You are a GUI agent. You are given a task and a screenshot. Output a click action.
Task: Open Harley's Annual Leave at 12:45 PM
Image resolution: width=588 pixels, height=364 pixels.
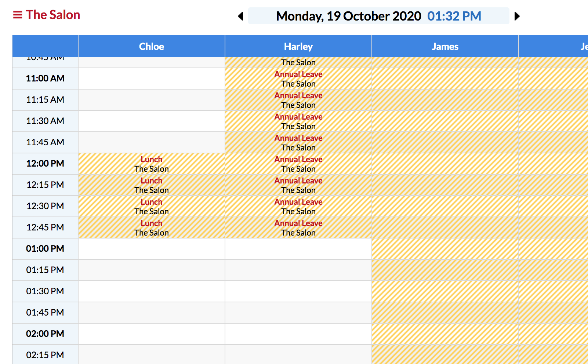298,227
